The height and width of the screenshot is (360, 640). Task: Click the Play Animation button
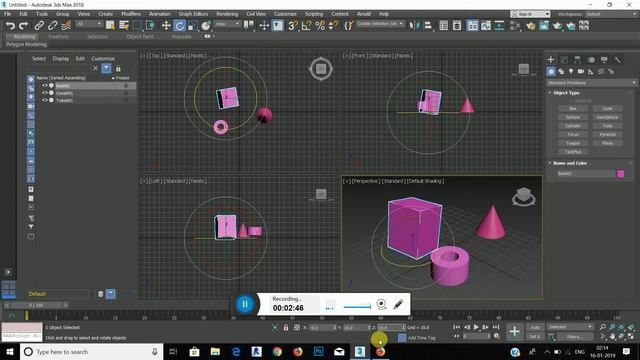click(x=476, y=327)
